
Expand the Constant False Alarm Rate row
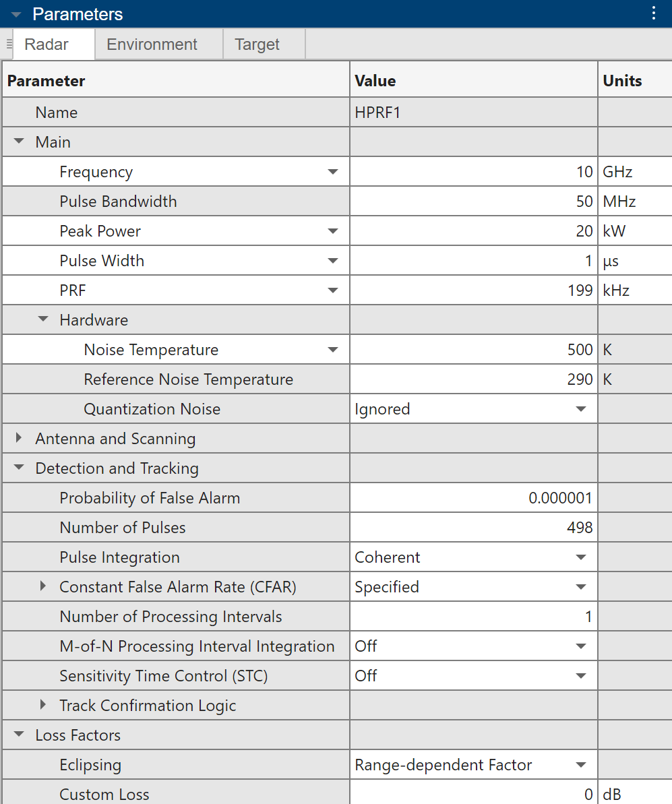tap(43, 587)
